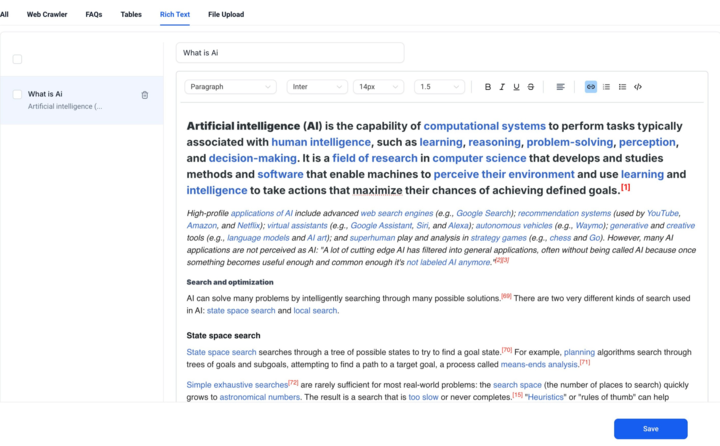Switch to the Web Crawler tab
Screen dimensions: 720x446
click(x=47, y=15)
